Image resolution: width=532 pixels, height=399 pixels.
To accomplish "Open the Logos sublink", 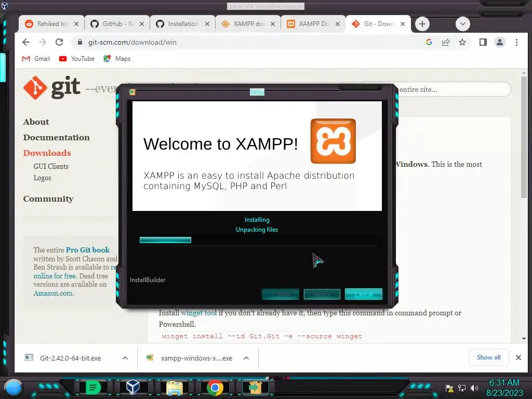I will [43, 178].
